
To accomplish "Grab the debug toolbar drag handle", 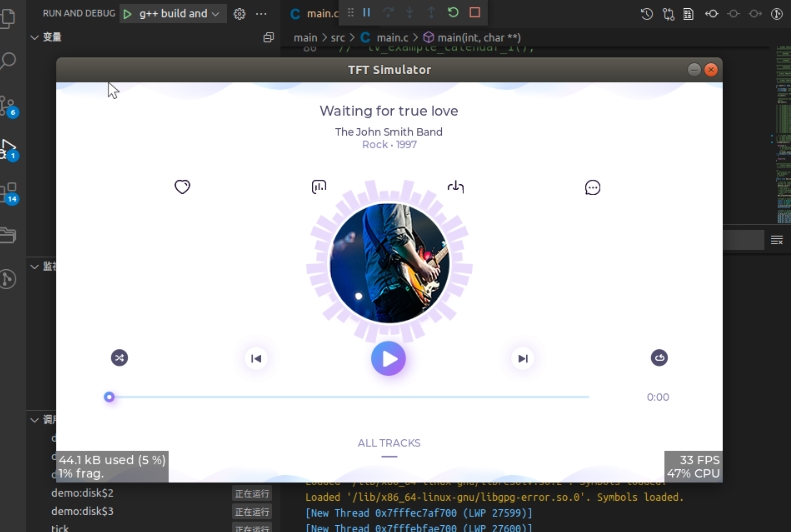I will [x=351, y=13].
